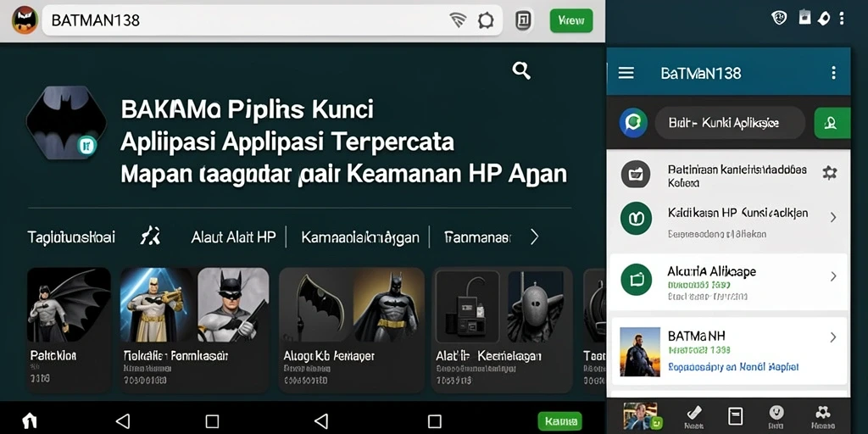Click the tag icon in phone status bar
Screen dimensions: 868x434
(x=823, y=19)
